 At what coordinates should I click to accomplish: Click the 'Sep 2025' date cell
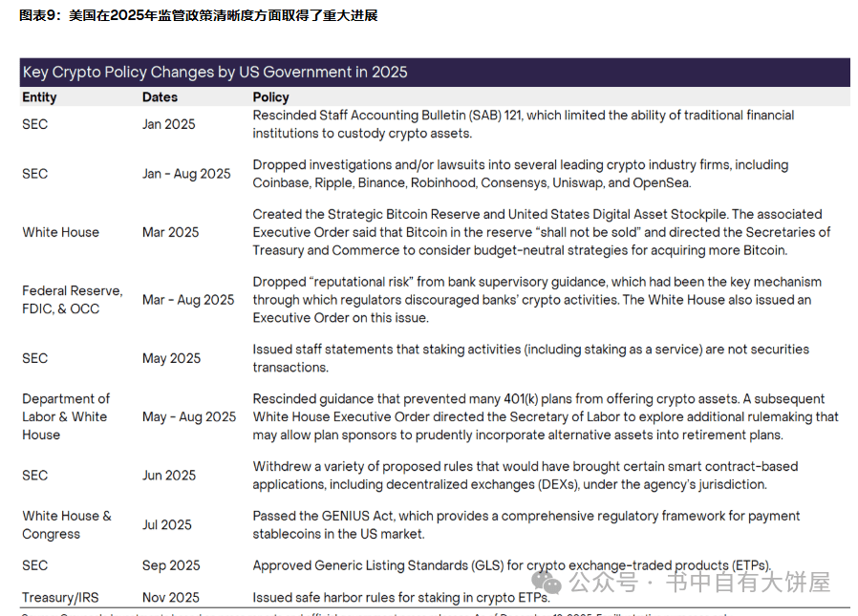point(171,565)
